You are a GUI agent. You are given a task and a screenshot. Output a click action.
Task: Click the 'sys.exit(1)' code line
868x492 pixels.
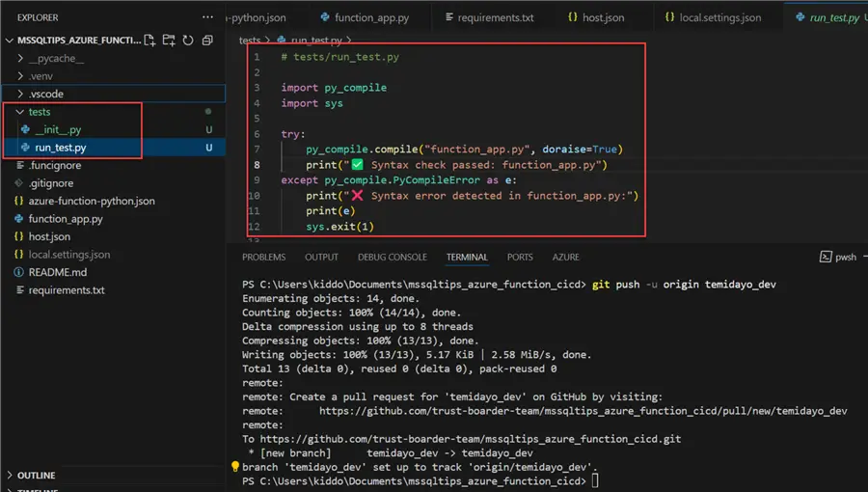pos(339,227)
